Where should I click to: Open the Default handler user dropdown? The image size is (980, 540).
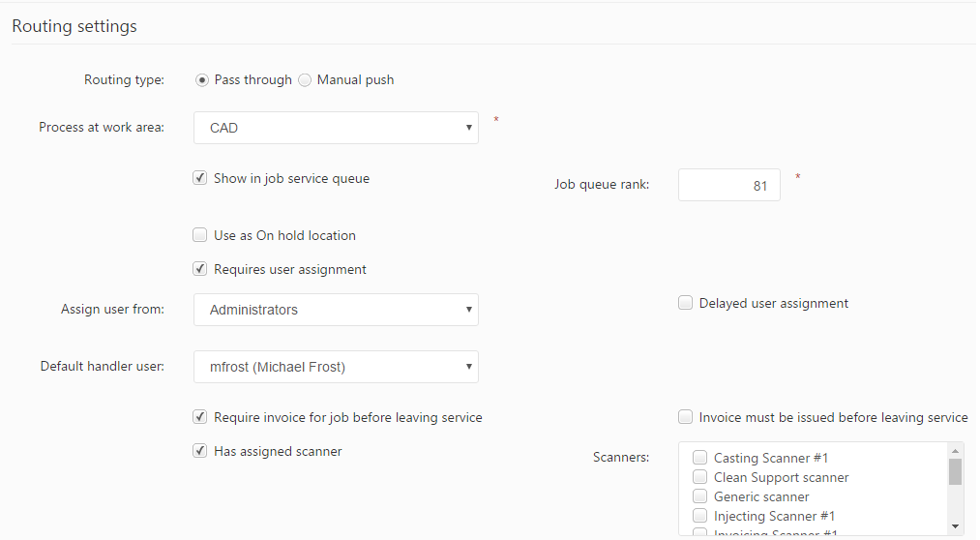pyautogui.click(x=336, y=367)
